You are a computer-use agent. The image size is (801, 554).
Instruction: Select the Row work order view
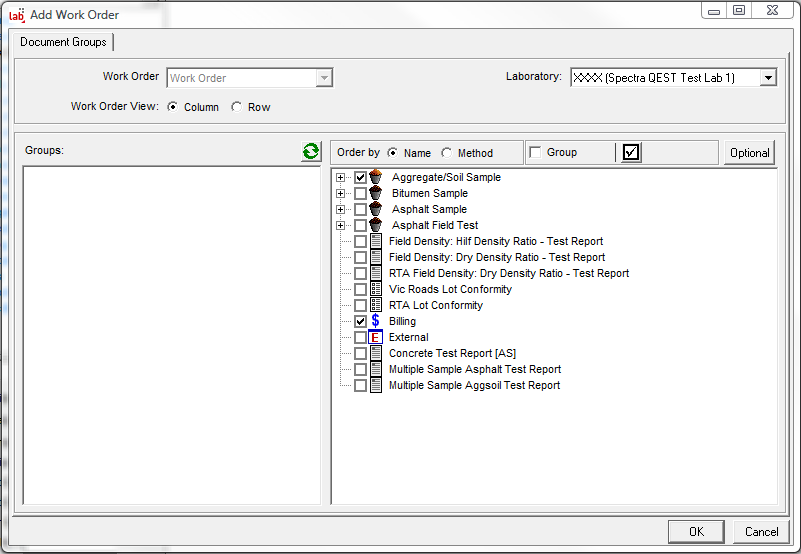(x=236, y=107)
